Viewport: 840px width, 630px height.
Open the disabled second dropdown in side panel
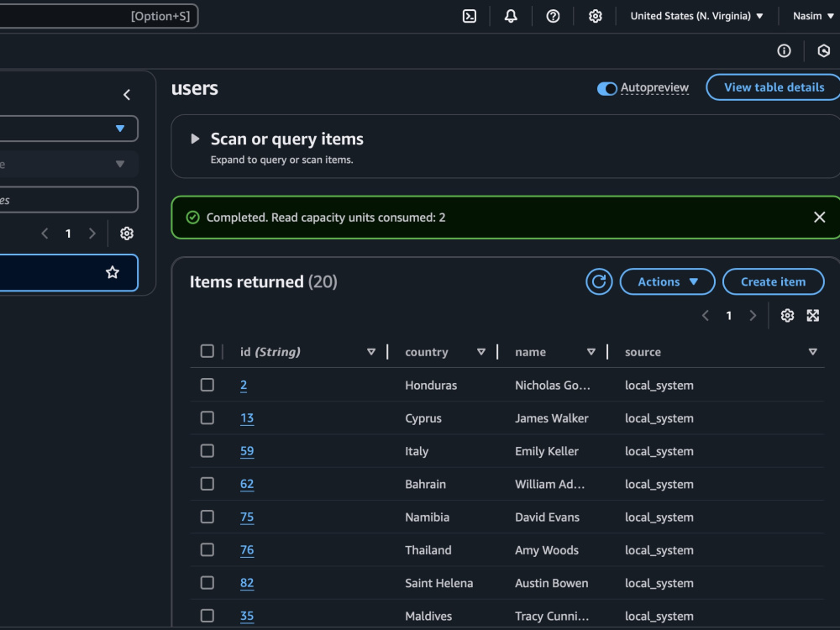tap(69, 164)
